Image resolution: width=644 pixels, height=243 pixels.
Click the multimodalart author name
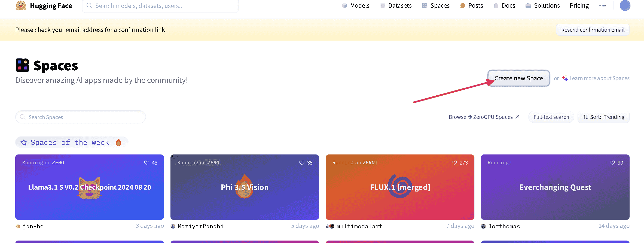tap(359, 226)
